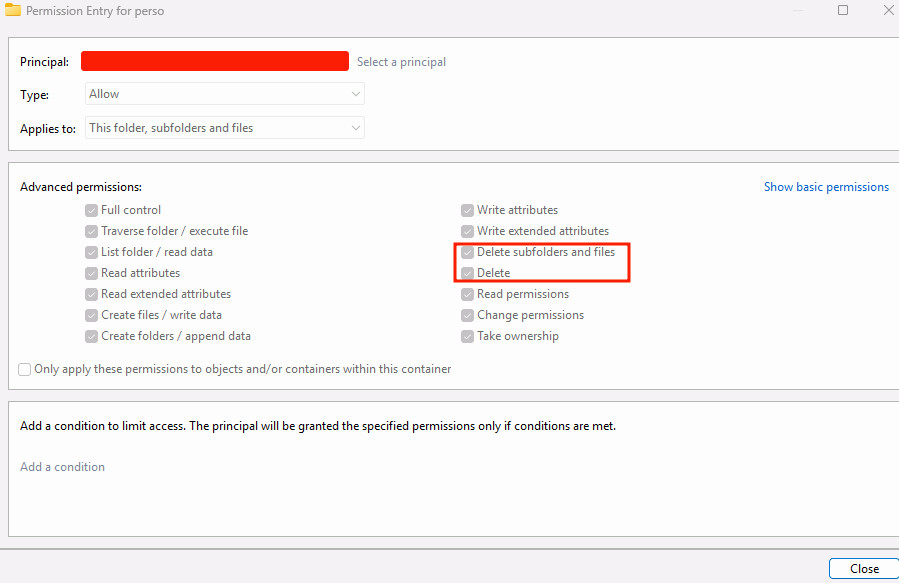
Task: Toggle the Change permissions checkbox
Action: click(x=467, y=315)
